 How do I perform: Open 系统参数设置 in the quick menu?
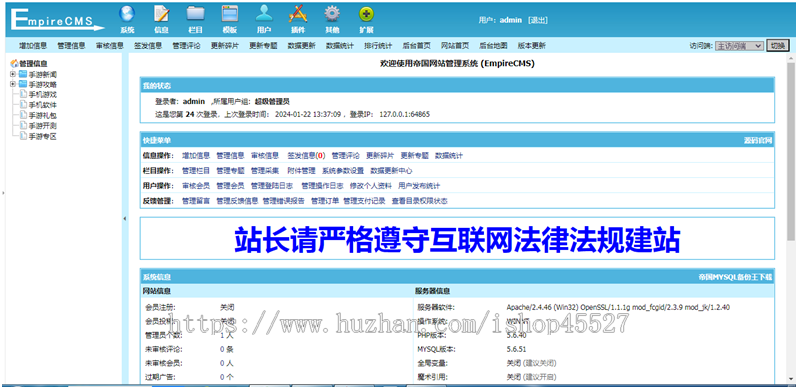click(x=343, y=171)
